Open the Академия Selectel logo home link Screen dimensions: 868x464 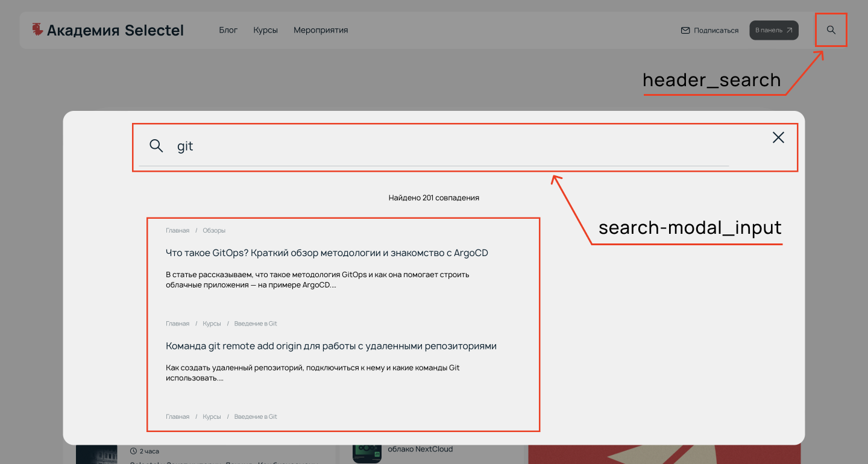click(x=108, y=30)
